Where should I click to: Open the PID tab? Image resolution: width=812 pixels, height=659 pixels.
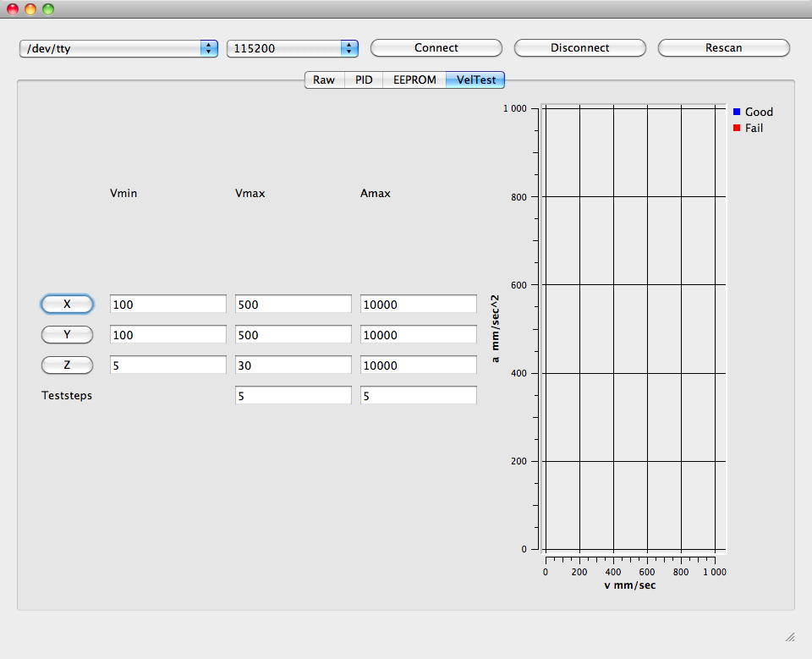[x=364, y=80]
